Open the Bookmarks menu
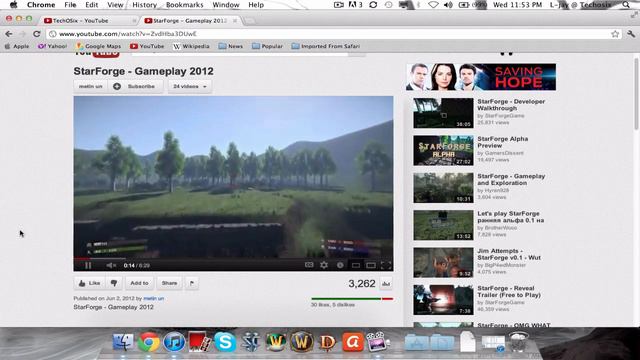This screenshot has height=360, width=640. click(184, 5)
